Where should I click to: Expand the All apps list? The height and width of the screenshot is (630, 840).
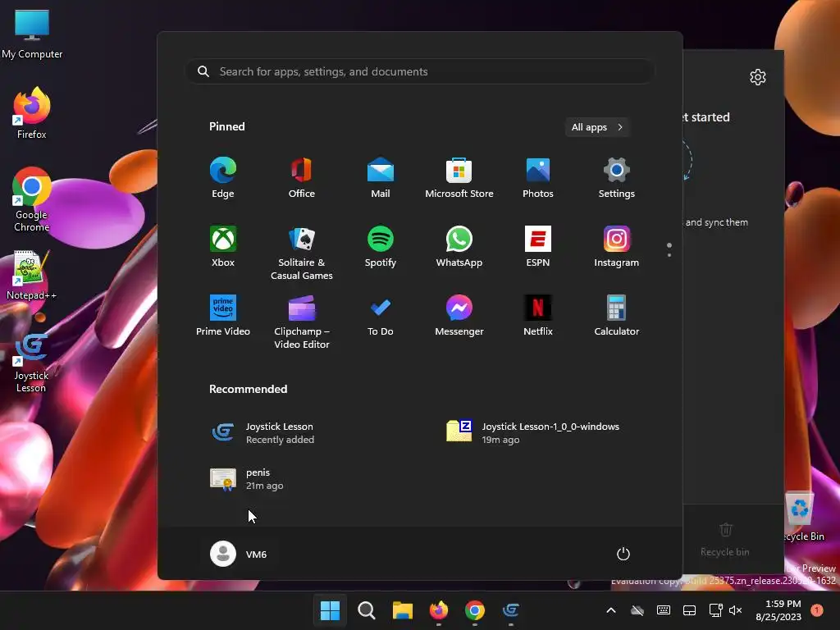(597, 127)
